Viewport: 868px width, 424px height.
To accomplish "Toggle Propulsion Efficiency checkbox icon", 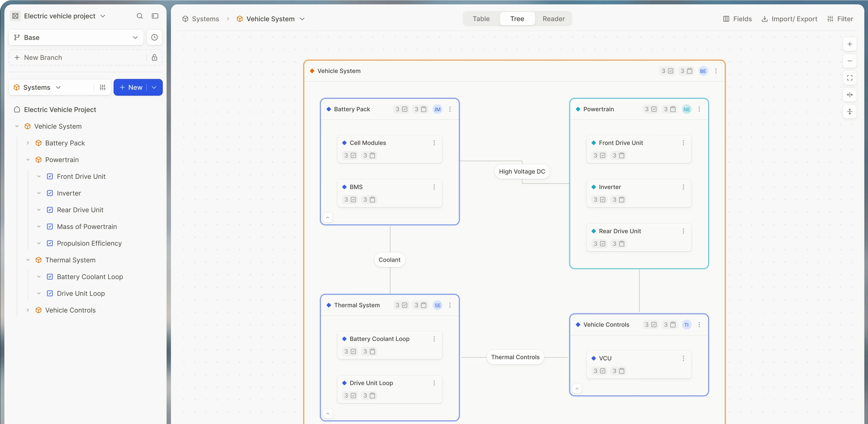I will coord(50,243).
